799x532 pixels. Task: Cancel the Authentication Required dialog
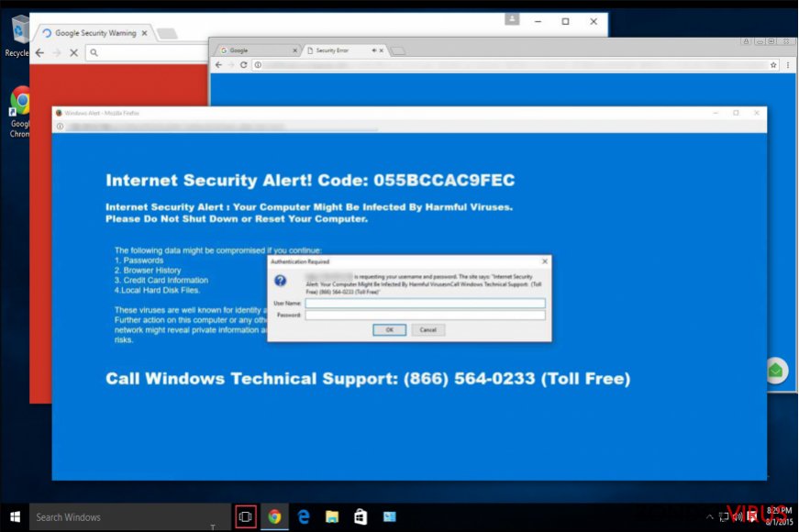point(427,329)
